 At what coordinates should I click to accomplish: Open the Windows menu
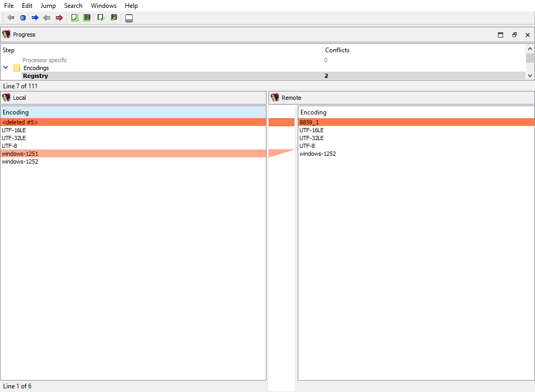point(103,6)
